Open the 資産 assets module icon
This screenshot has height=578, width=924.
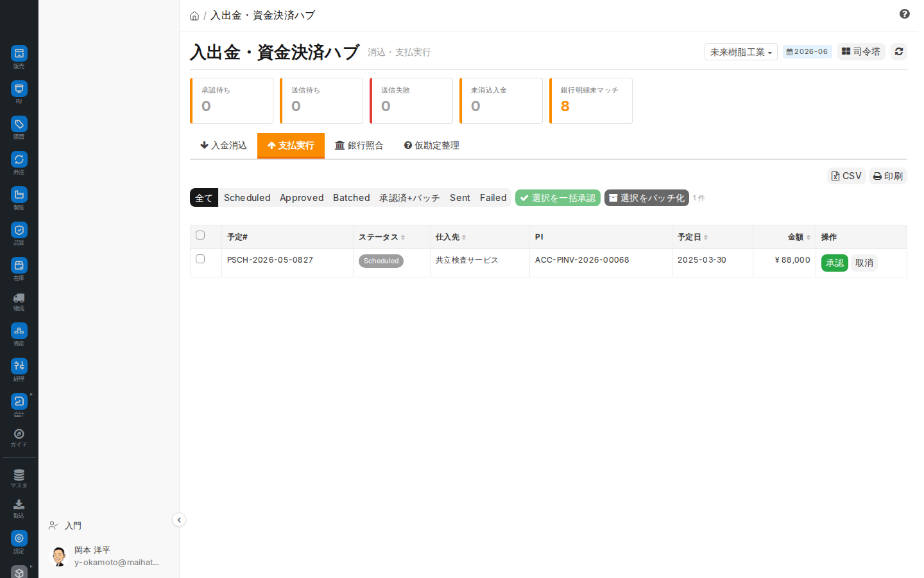[x=19, y=331]
